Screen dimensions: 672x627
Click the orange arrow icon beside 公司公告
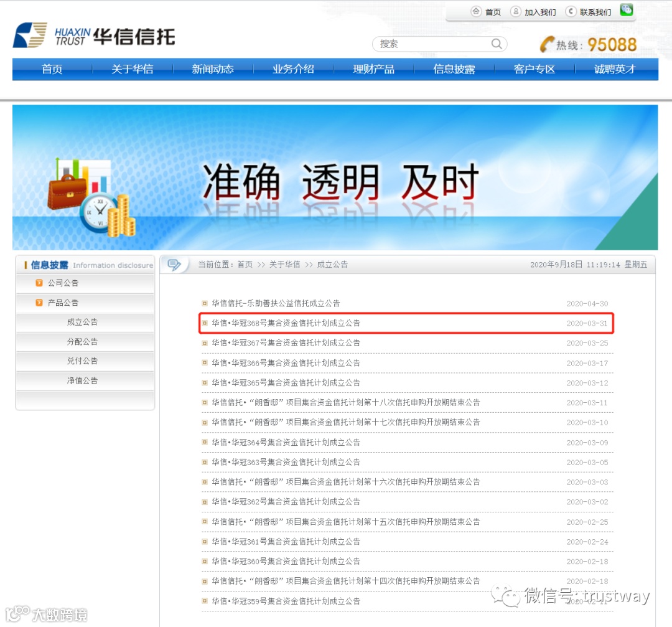tap(39, 283)
